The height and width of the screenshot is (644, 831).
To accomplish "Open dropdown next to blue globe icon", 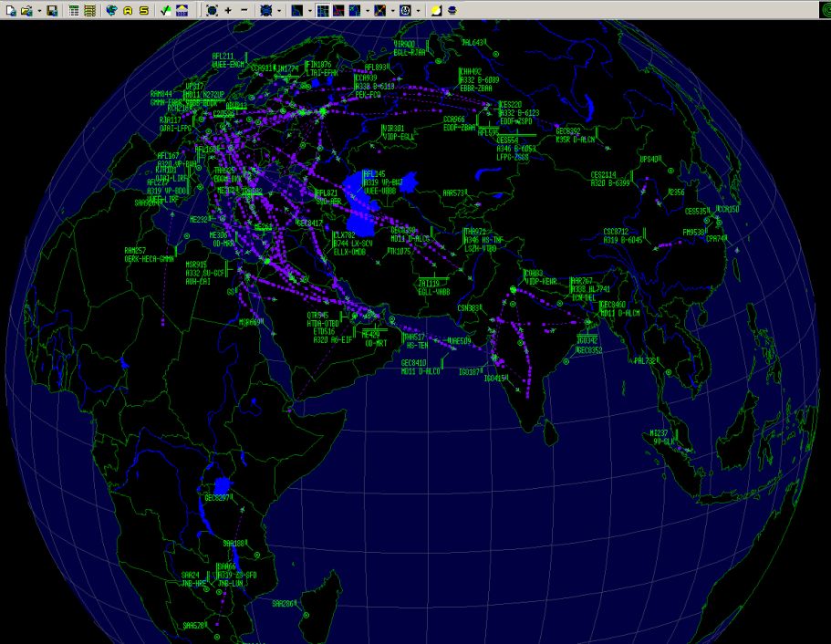I will pyautogui.click(x=280, y=10).
